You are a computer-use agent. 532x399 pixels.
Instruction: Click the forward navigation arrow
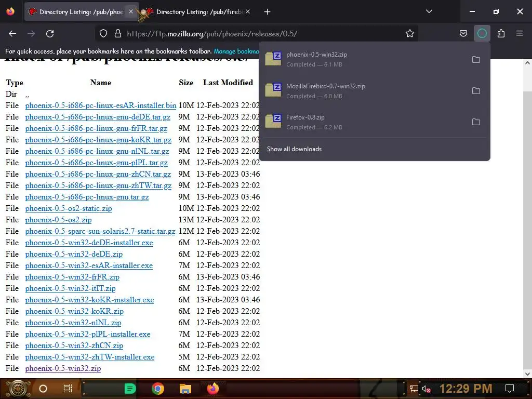(x=31, y=34)
